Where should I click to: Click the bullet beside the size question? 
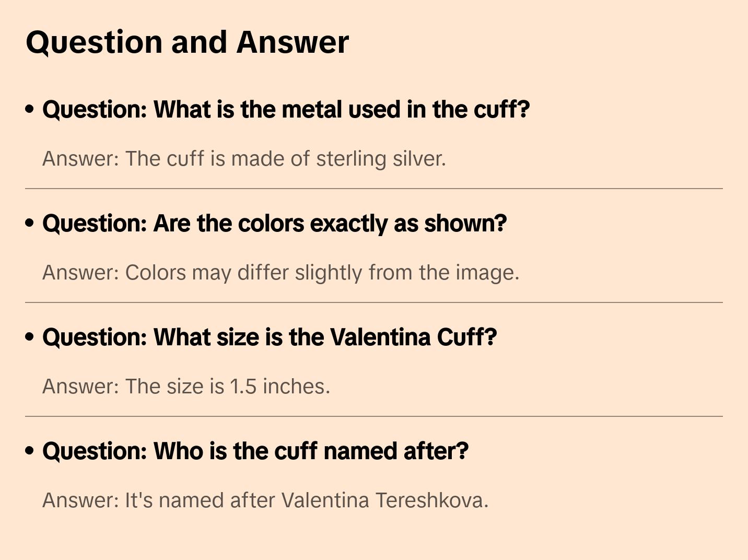pyautogui.click(x=30, y=337)
